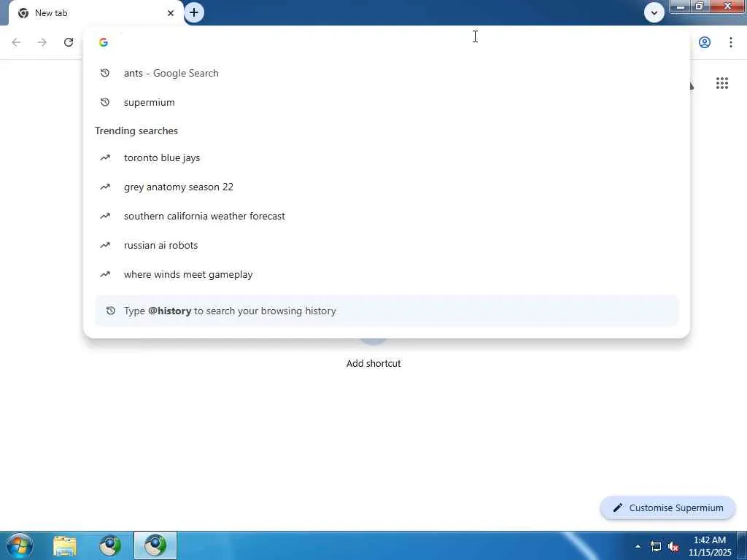Click the active Supermium taskbar window
This screenshot has height=560, width=747.
point(155,545)
